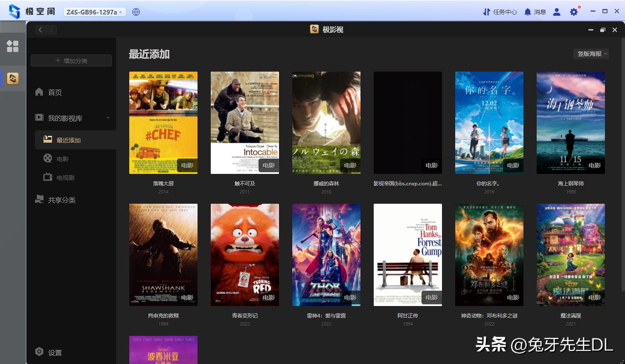
Task: Maximize the 极影视 window
Action: (603, 30)
